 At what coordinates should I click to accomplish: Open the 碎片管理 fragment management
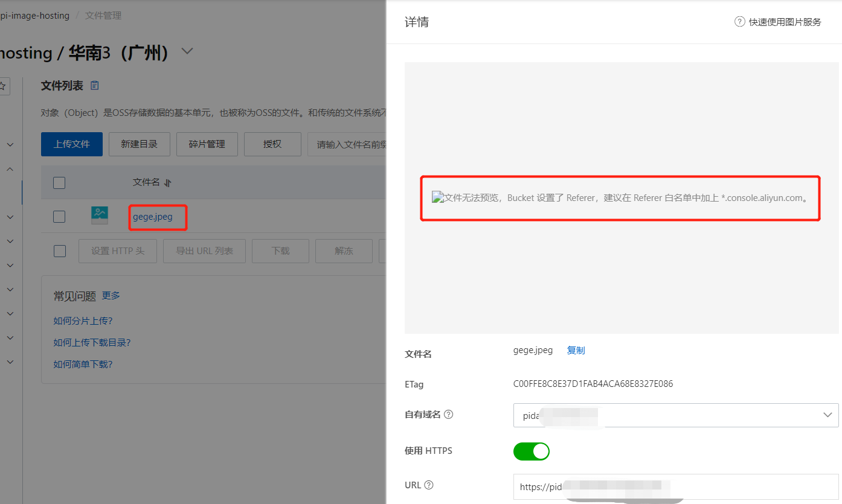207,144
